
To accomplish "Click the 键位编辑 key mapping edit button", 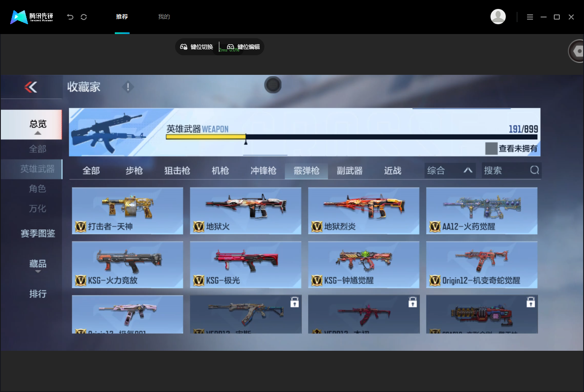I will [243, 47].
